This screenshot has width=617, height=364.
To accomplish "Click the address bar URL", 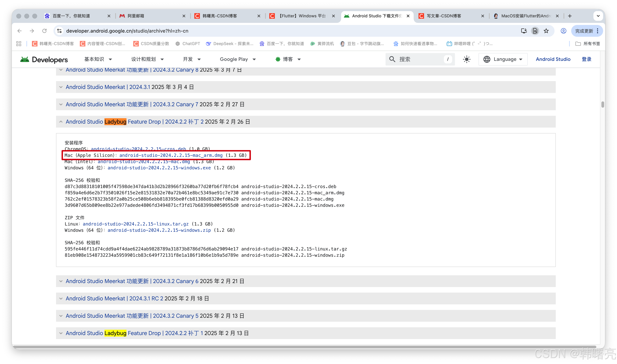I will click(127, 31).
